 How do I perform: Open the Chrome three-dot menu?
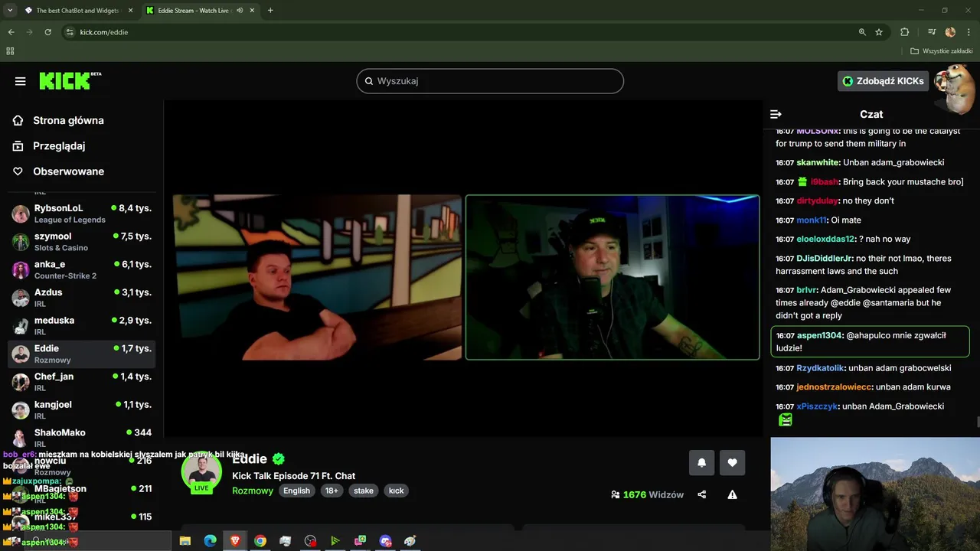point(968,32)
